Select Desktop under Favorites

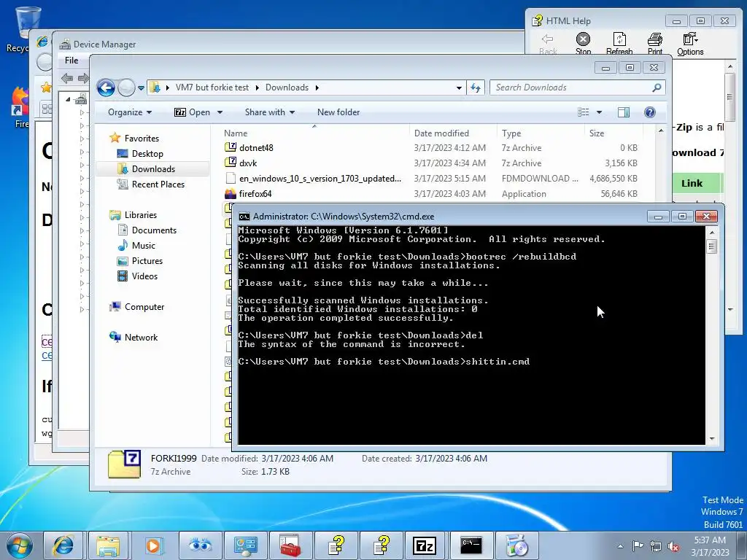pos(147,154)
